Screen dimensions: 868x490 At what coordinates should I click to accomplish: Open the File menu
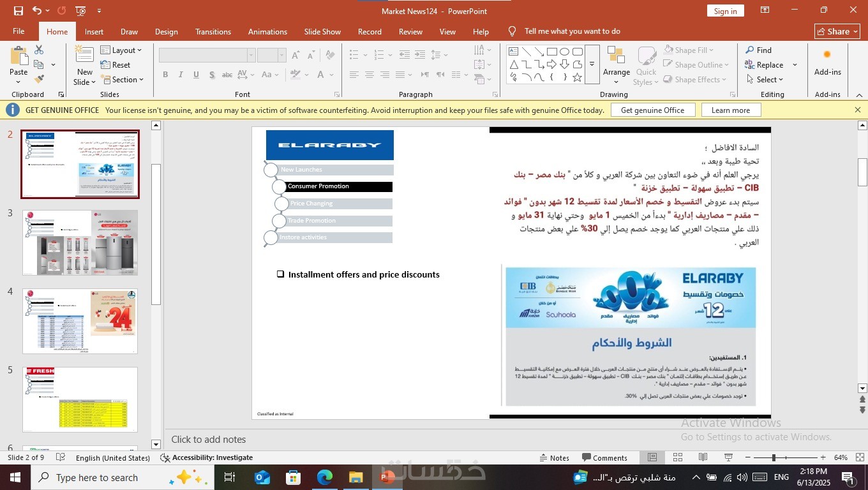click(x=19, y=31)
